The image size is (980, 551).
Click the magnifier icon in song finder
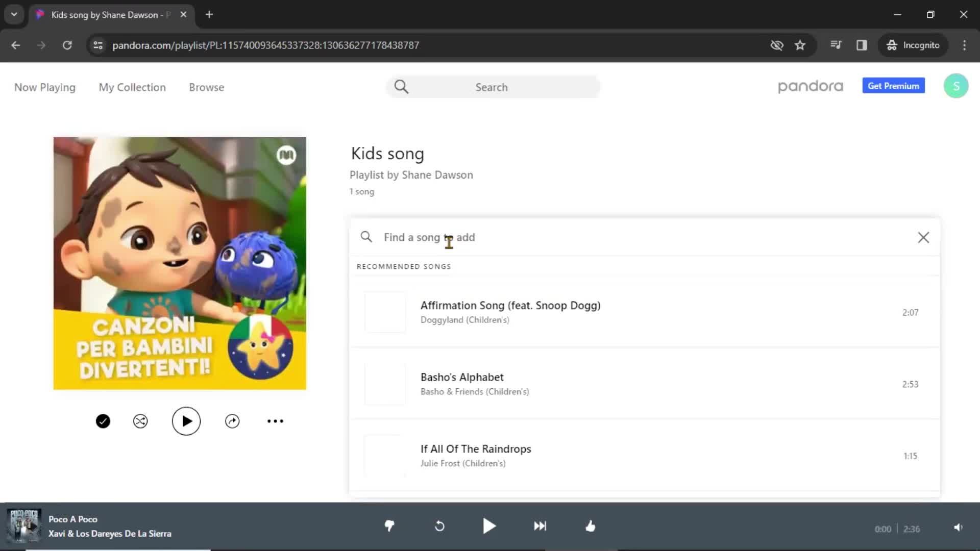(x=366, y=237)
